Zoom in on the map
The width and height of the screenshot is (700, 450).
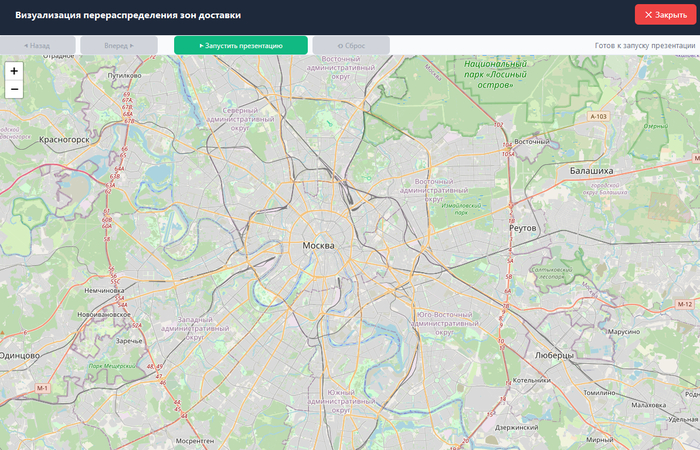14,71
